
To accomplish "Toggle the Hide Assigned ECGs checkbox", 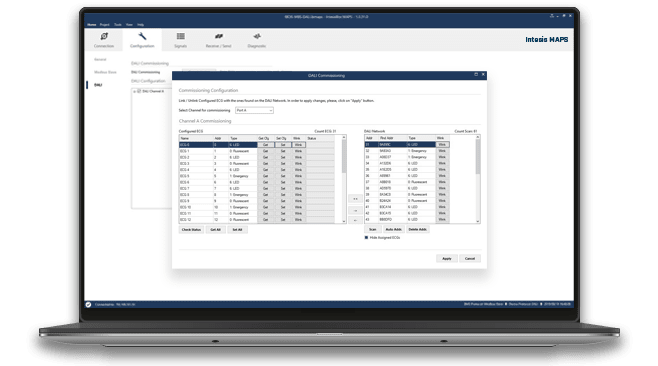I will coord(366,238).
